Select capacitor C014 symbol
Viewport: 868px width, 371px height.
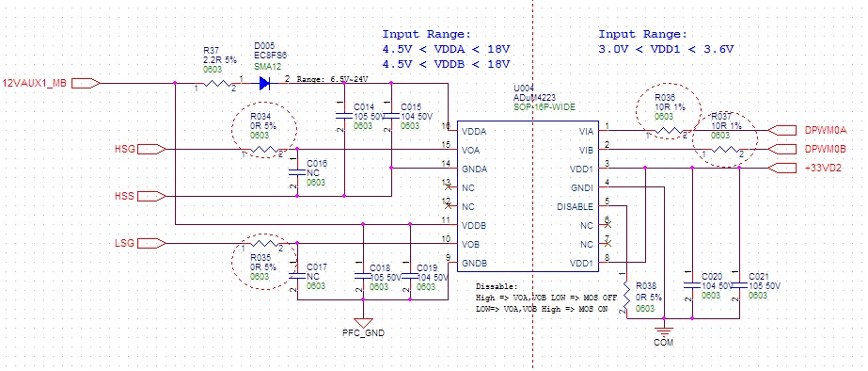click(x=344, y=117)
